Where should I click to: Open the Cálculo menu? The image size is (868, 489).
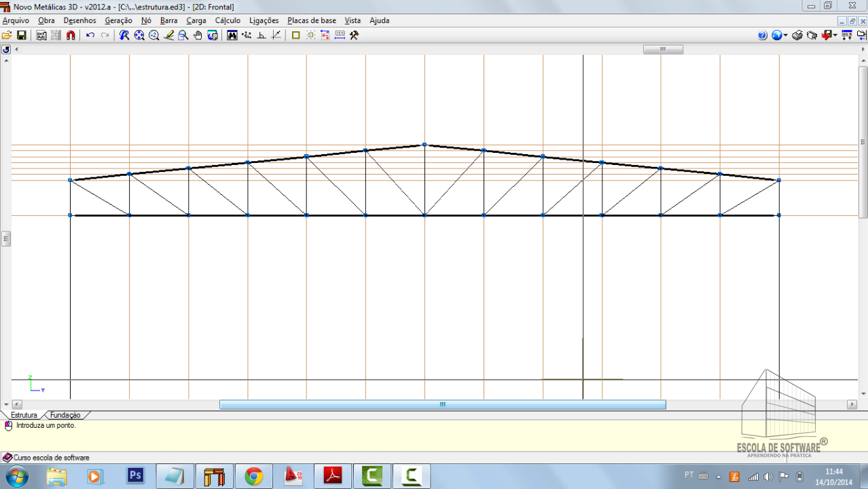(x=228, y=20)
